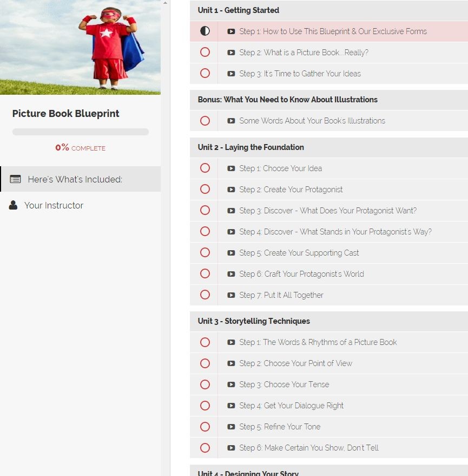Mark What is a Picture Book circle complete
Viewport: 468px width, 476px height.
pyautogui.click(x=205, y=52)
